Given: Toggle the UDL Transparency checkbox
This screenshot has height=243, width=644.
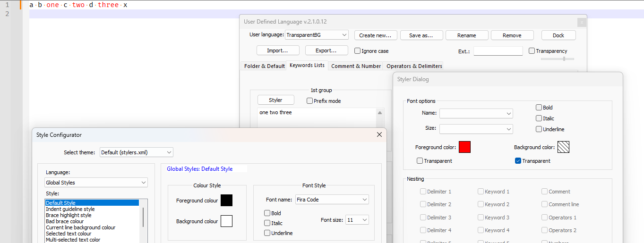Looking at the screenshot, I should pos(532,51).
